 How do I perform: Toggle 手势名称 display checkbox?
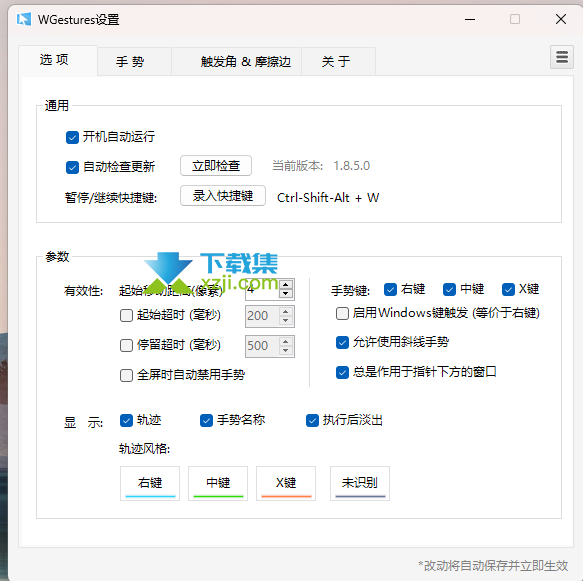[x=206, y=420]
